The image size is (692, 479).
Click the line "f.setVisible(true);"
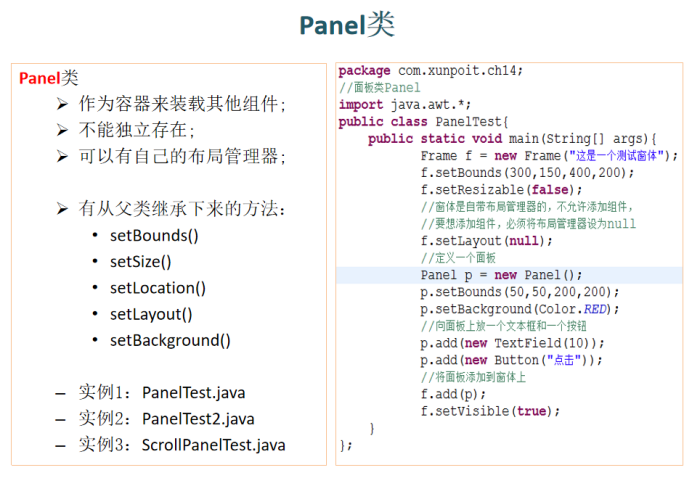tap(490, 411)
